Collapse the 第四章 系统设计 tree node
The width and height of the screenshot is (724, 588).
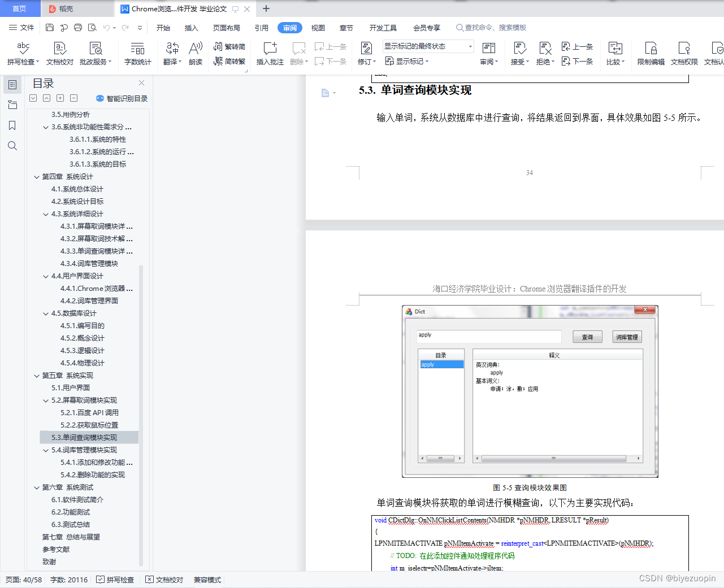(x=37, y=177)
